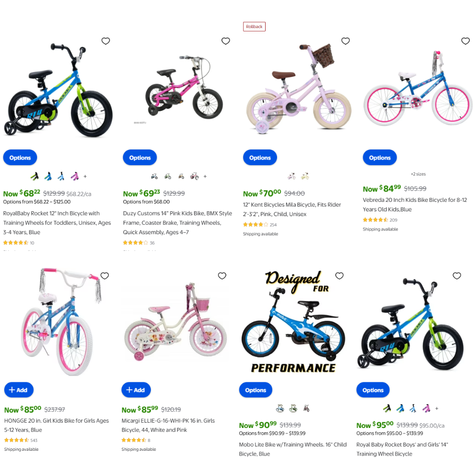Toggle heart on Duzy Customs pink bike
This screenshot has width=476, height=476.
pyautogui.click(x=226, y=41)
